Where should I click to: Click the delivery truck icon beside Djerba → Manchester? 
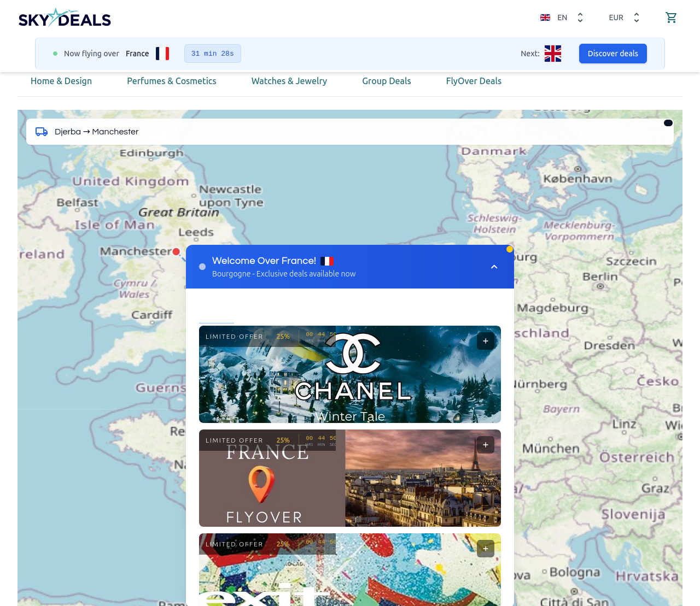coord(40,131)
